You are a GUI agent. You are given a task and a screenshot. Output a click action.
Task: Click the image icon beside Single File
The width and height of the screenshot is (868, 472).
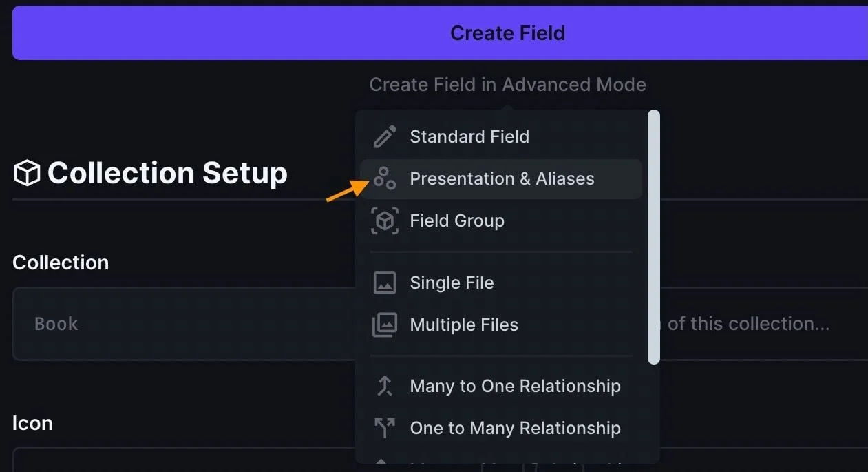pos(385,283)
